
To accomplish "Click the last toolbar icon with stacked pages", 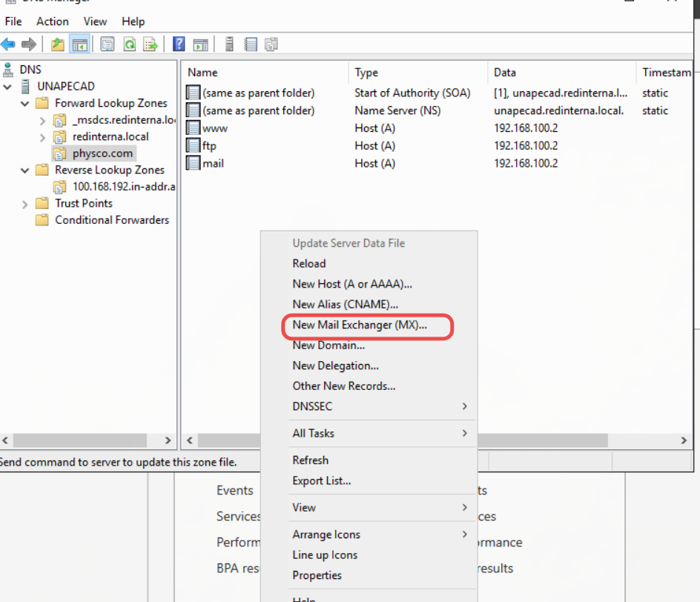I will pos(271,44).
